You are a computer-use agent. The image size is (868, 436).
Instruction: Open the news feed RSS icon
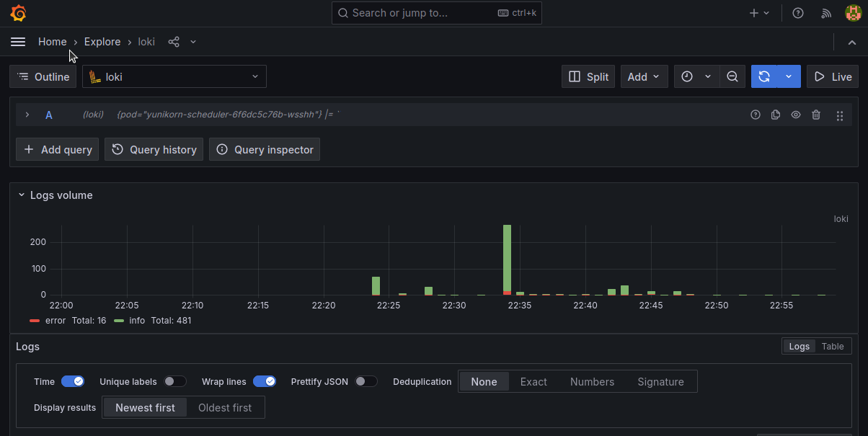(827, 13)
